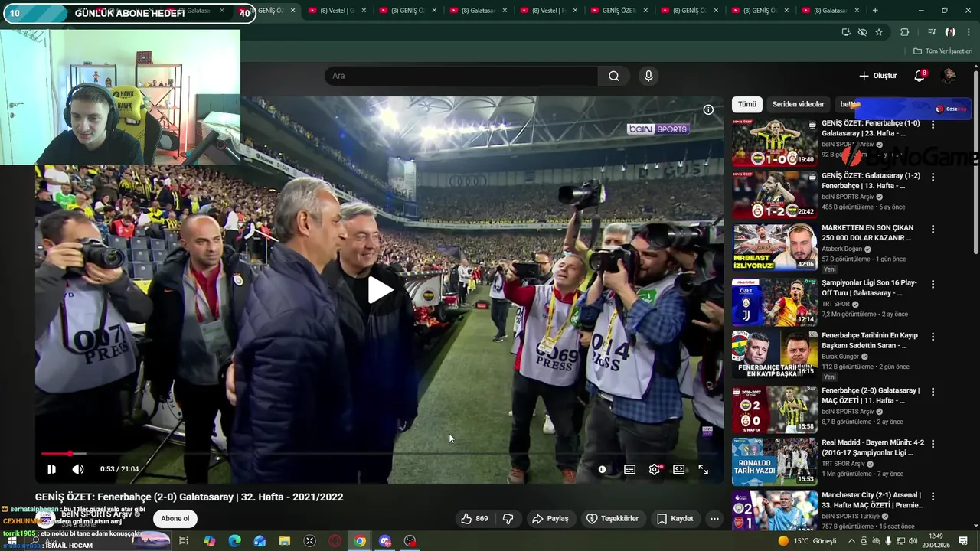Open Manchester City (2-1) Arsenal video title
Image resolution: width=980 pixels, height=551 pixels.
click(872, 500)
